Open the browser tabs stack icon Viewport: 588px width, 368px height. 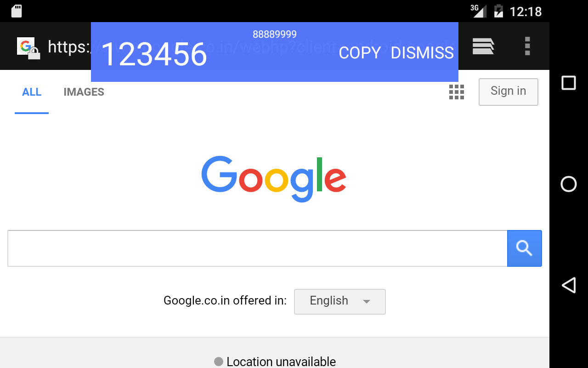click(483, 46)
